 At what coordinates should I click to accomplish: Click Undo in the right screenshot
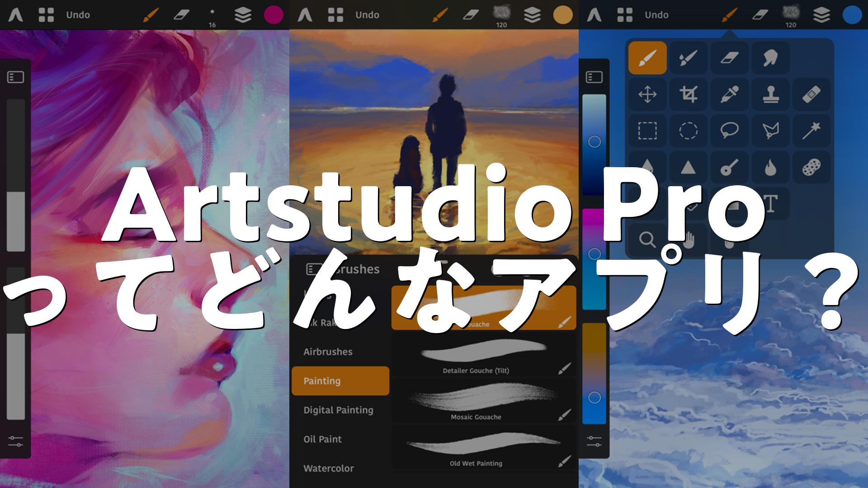pos(656,15)
